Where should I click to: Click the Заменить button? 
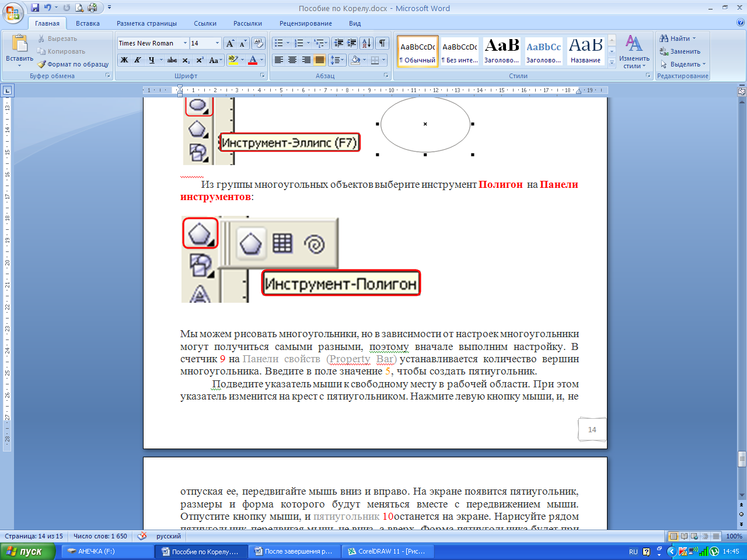click(x=680, y=51)
